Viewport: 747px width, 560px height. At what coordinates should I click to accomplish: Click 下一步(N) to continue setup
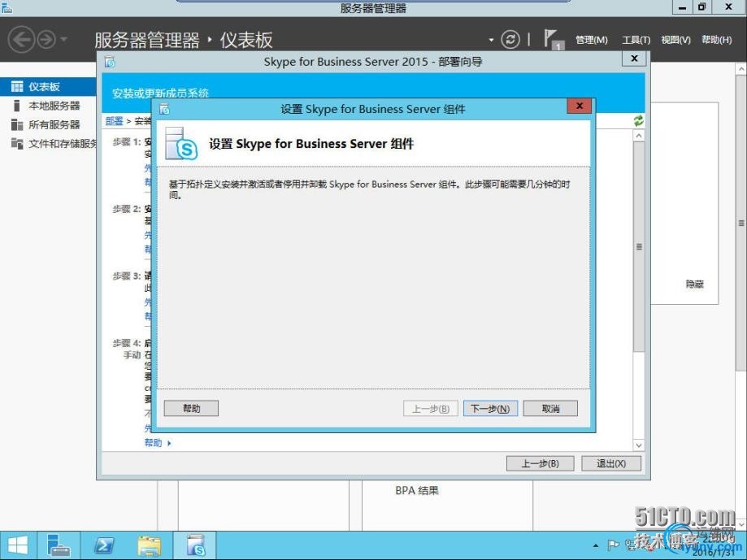point(490,409)
